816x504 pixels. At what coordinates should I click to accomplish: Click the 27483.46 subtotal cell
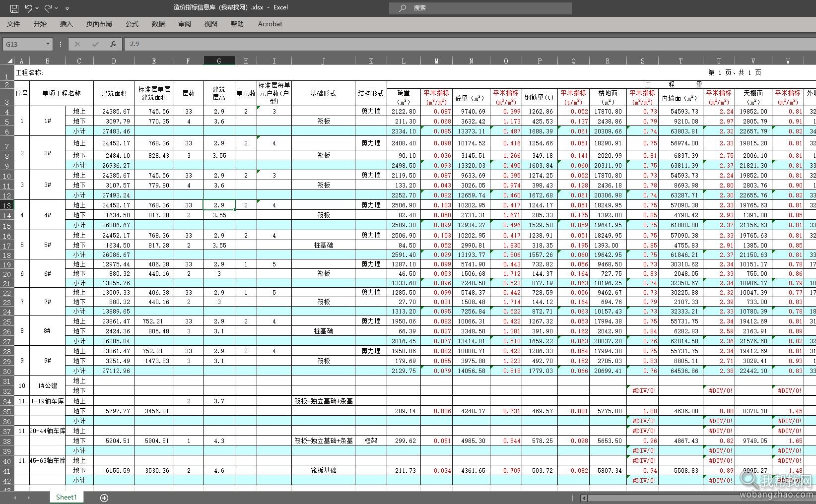pos(114,131)
